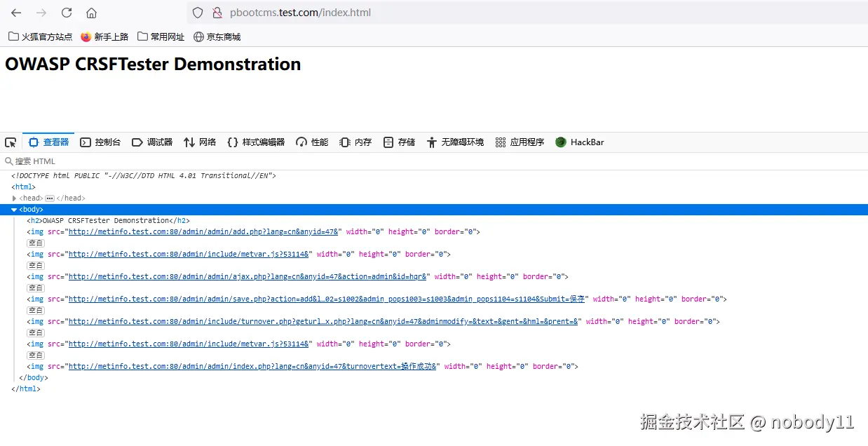Image resolution: width=868 pixels, height=446 pixels.
Task: Click the shield tracking protection icon
Action: (x=198, y=13)
